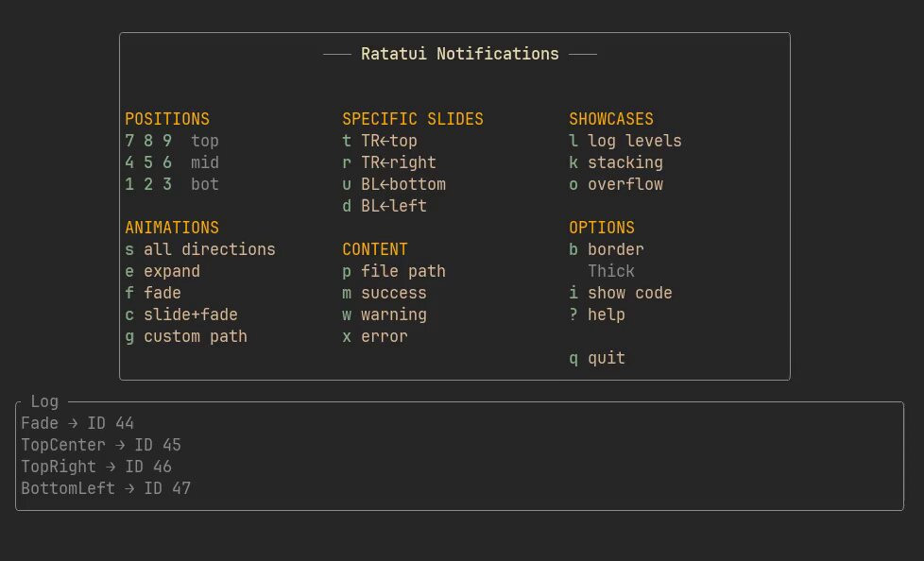Click the 'TR←top' slide entry
924x561 pixels.
tap(388, 142)
